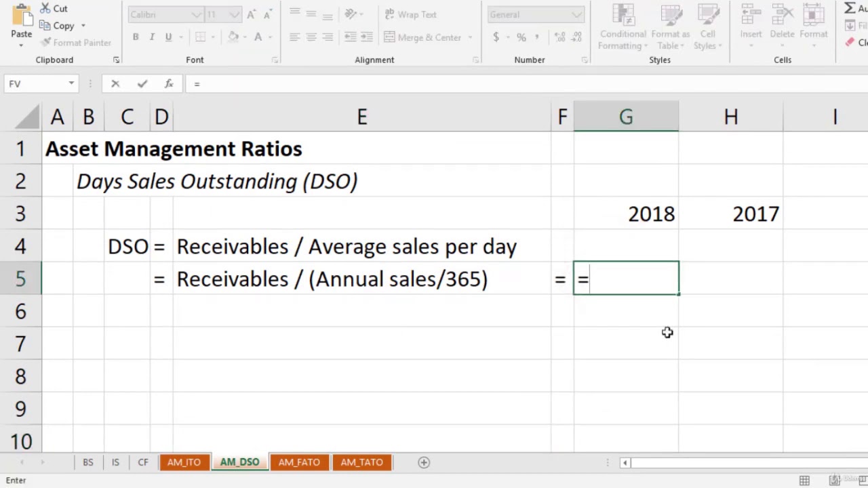Click the Copy button
The height and width of the screenshot is (488, 868).
point(57,26)
